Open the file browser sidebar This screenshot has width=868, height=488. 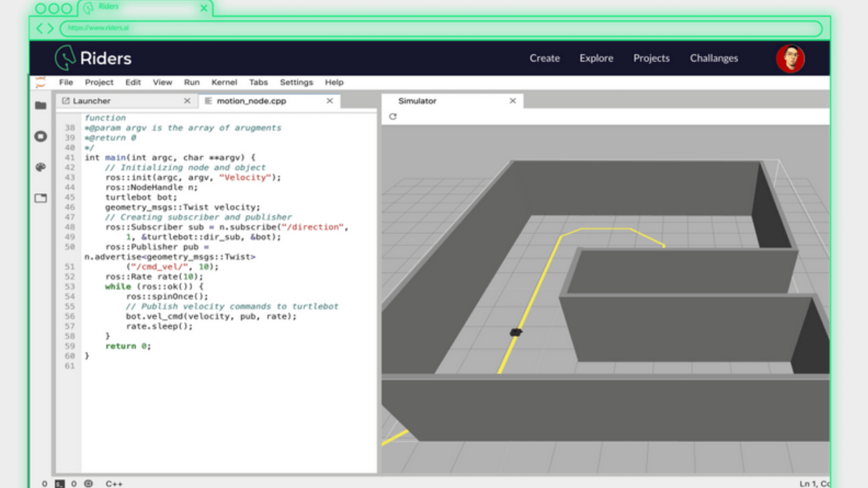pyautogui.click(x=41, y=105)
